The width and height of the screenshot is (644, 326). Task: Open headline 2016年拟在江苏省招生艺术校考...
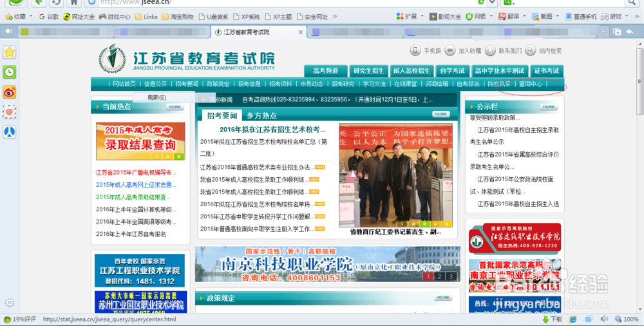[272, 129]
